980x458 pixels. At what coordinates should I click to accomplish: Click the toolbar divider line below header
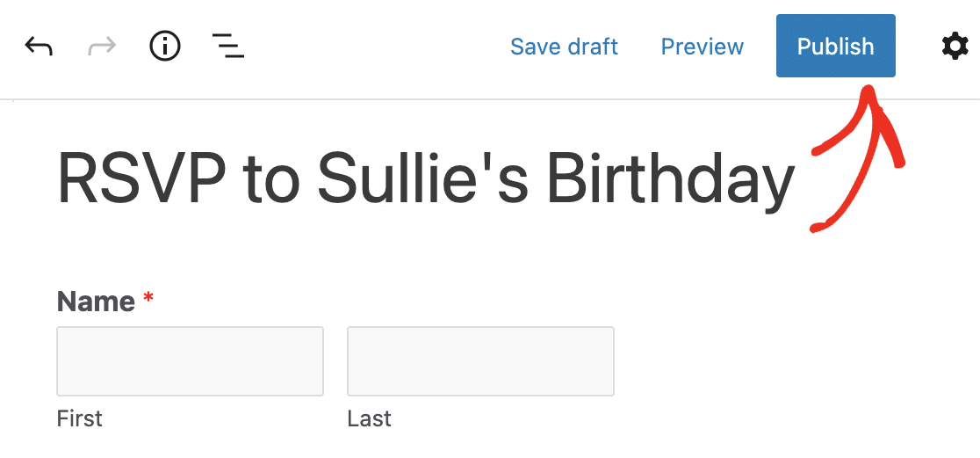click(490, 99)
